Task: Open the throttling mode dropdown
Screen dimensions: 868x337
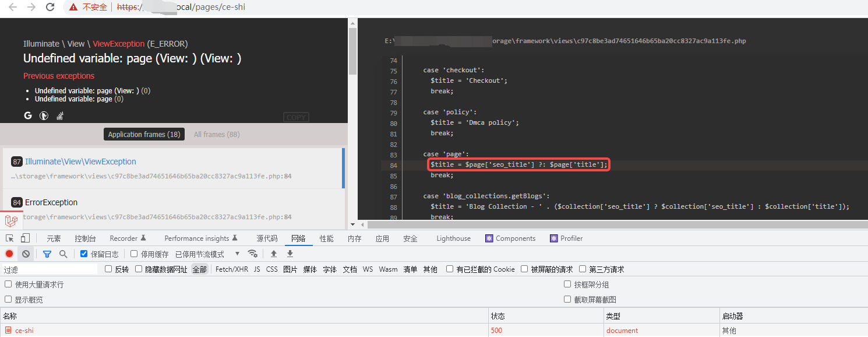Action: point(208,254)
